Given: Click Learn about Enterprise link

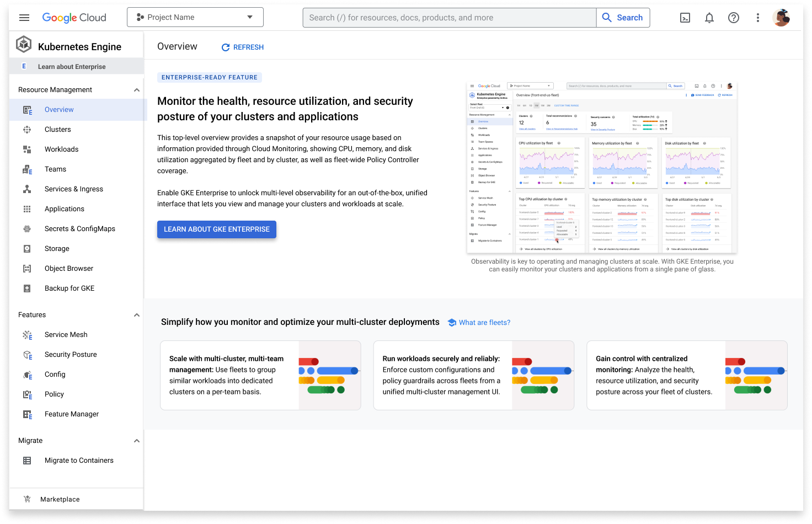Looking at the screenshot, I should pos(72,67).
